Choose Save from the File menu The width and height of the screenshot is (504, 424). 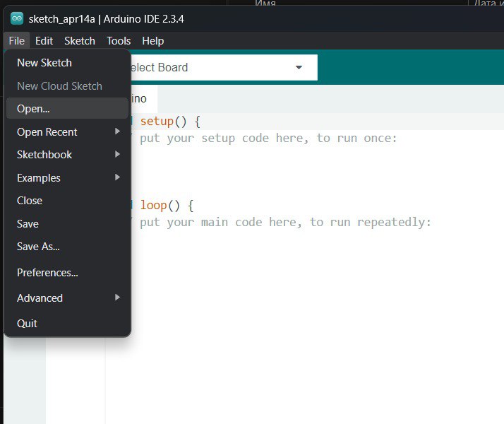(67, 223)
